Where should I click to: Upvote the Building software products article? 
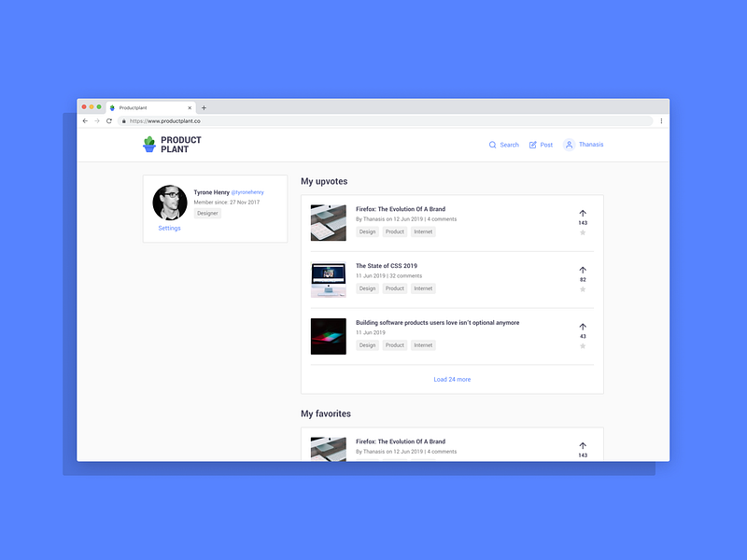(583, 327)
